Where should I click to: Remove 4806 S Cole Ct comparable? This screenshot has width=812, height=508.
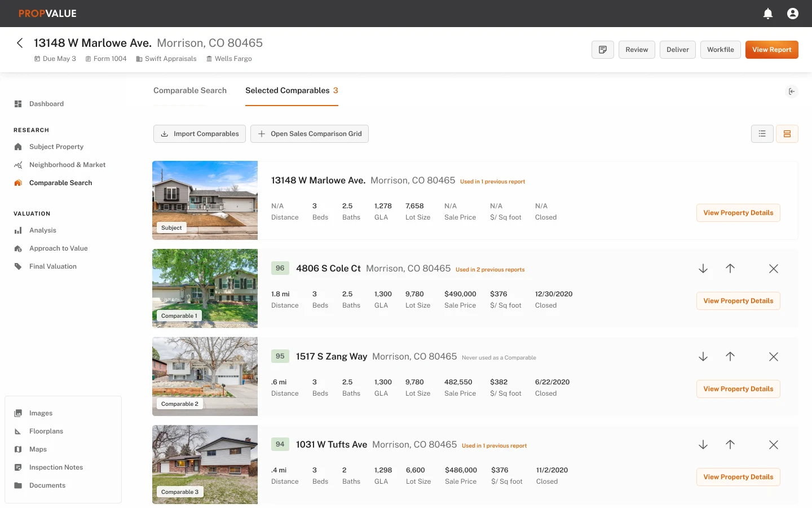tap(774, 269)
